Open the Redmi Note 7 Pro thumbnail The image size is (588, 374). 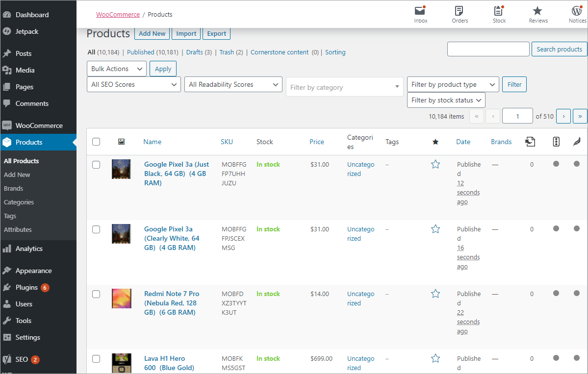(122, 299)
